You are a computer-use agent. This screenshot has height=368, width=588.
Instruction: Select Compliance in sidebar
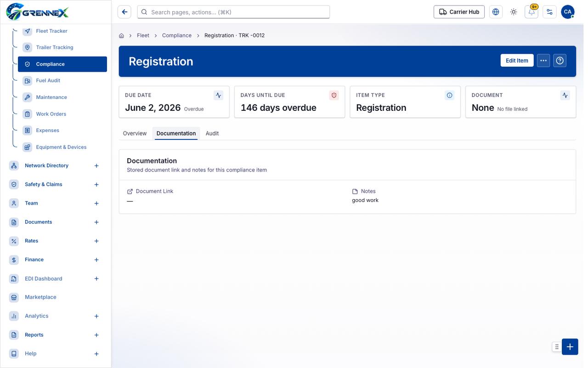[x=62, y=64]
